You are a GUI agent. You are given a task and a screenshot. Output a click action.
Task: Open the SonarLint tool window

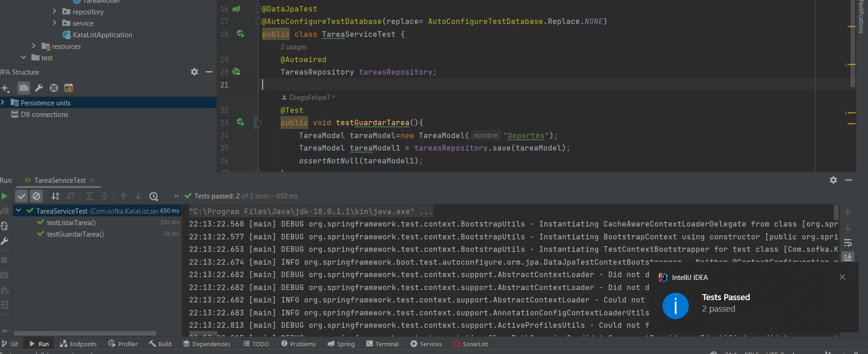click(470, 344)
